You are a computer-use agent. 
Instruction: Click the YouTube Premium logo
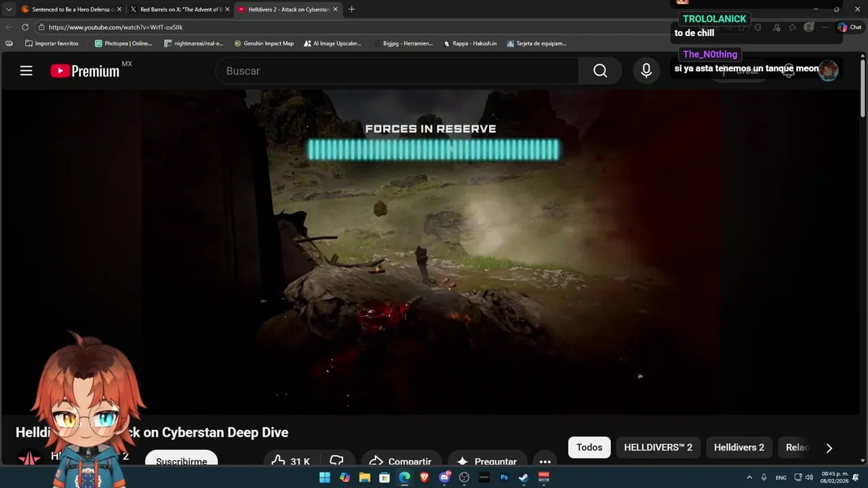[x=85, y=70]
